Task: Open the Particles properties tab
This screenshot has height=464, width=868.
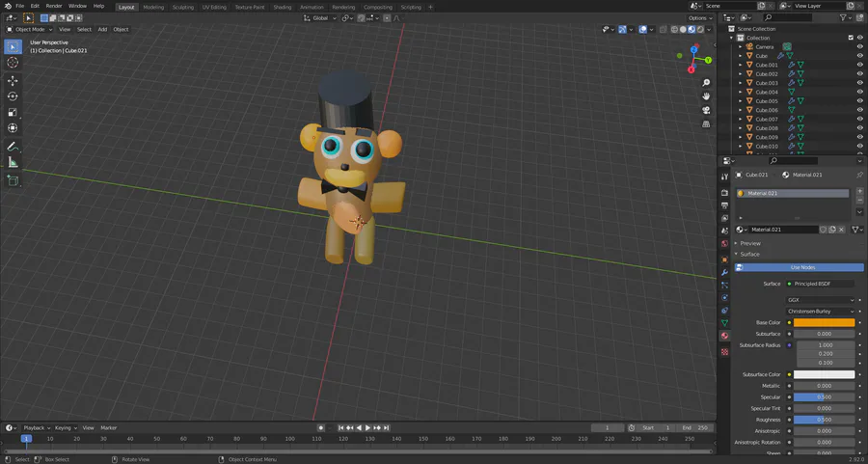Action: pyautogui.click(x=724, y=286)
